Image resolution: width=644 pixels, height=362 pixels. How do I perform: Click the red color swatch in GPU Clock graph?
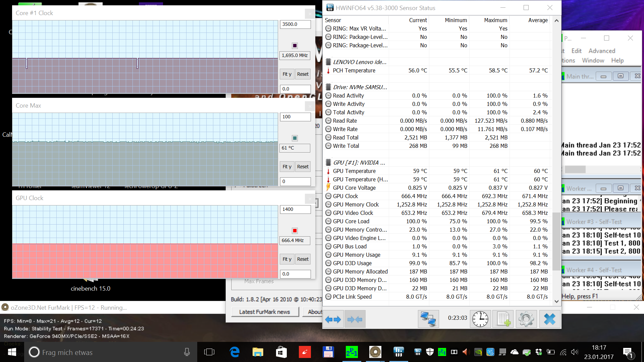click(x=295, y=231)
